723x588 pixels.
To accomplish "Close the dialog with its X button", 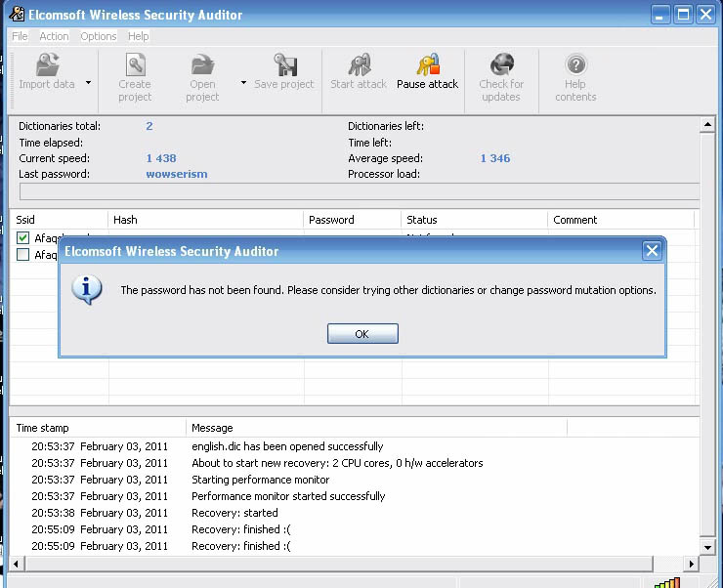I will point(652,251).
